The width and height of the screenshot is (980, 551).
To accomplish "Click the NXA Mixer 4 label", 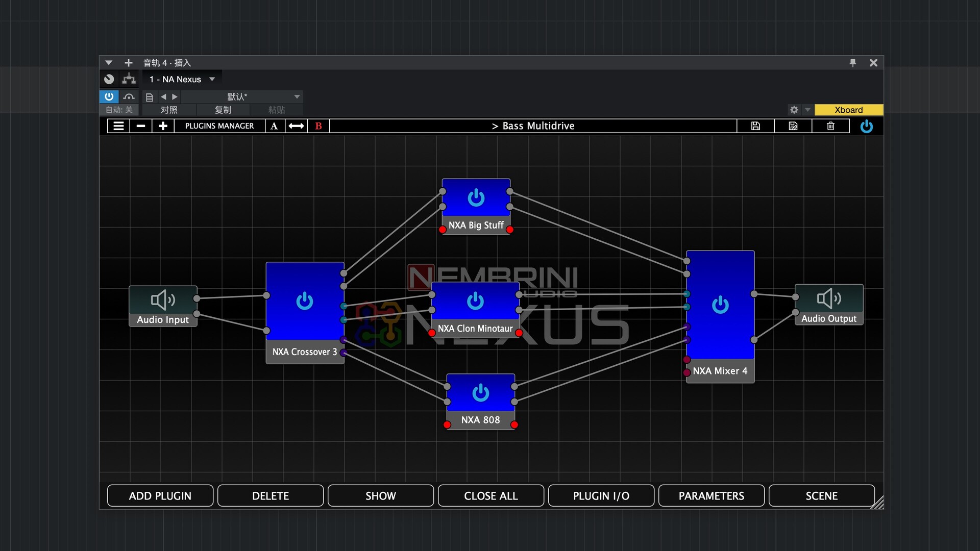I will [x=720, y=371].
